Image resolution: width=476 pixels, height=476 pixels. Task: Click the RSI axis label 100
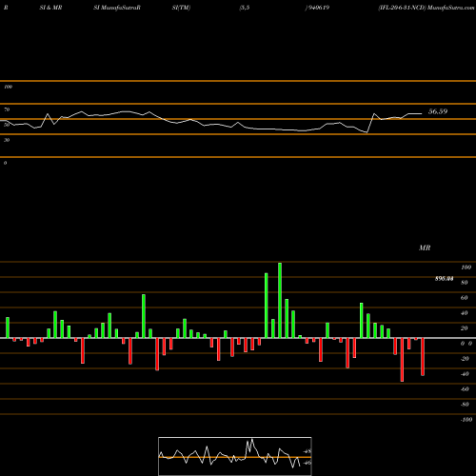(8, 87)
